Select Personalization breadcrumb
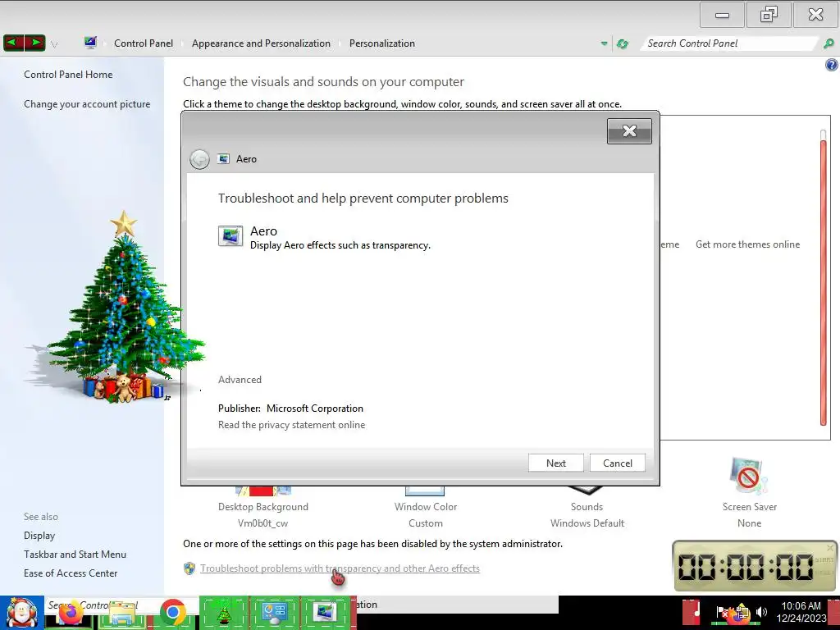 382,43
